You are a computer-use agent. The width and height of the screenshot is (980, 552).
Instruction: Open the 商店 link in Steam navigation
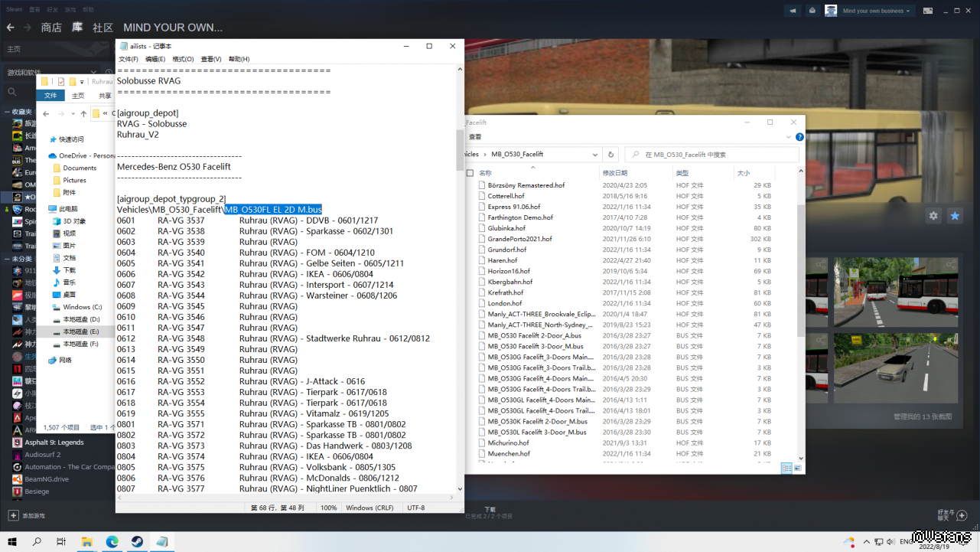click(51, 28)
